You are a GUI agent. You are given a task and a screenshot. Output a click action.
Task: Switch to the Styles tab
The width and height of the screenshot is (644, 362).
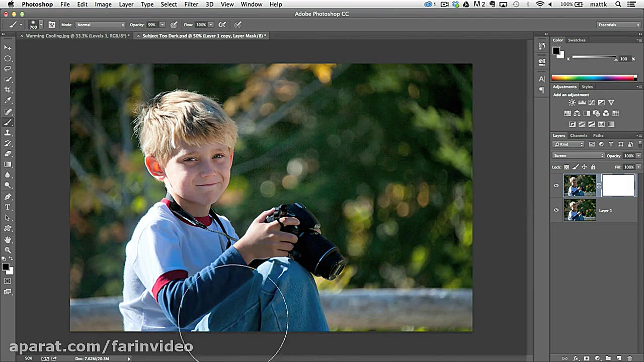587,87
